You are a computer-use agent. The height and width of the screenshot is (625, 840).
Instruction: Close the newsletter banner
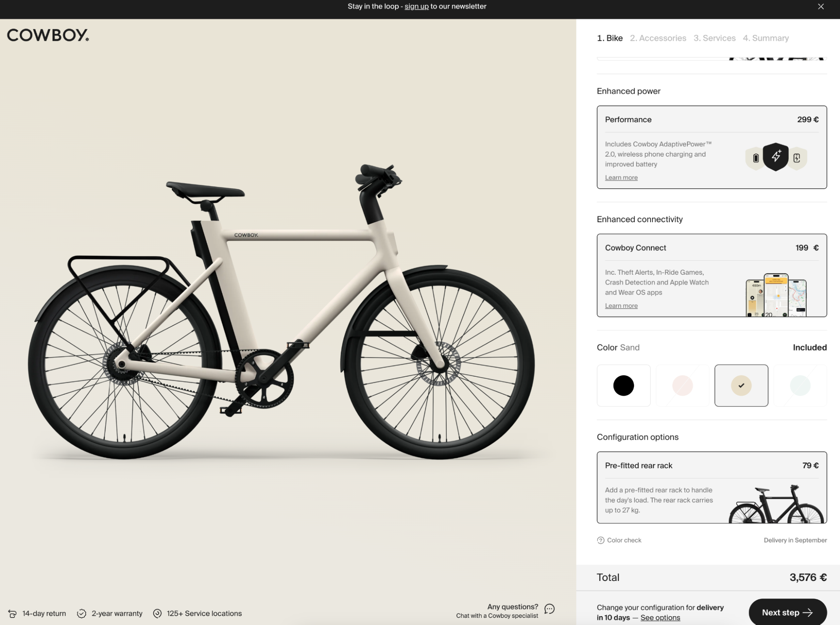[x=821, y=6]
